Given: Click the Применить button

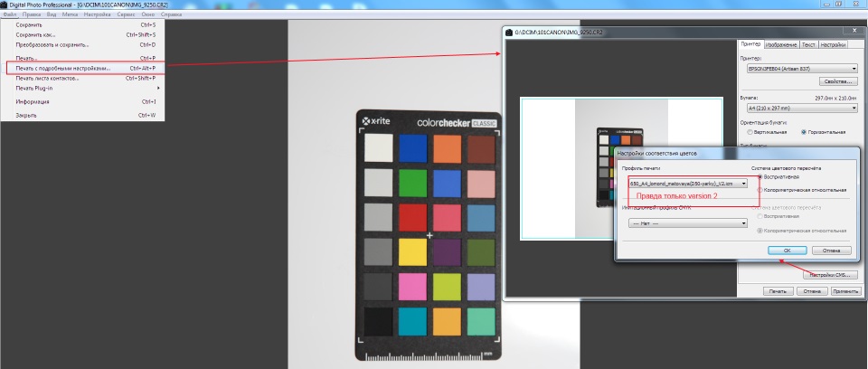Looking at the screenshot, I should coord(845,291).
